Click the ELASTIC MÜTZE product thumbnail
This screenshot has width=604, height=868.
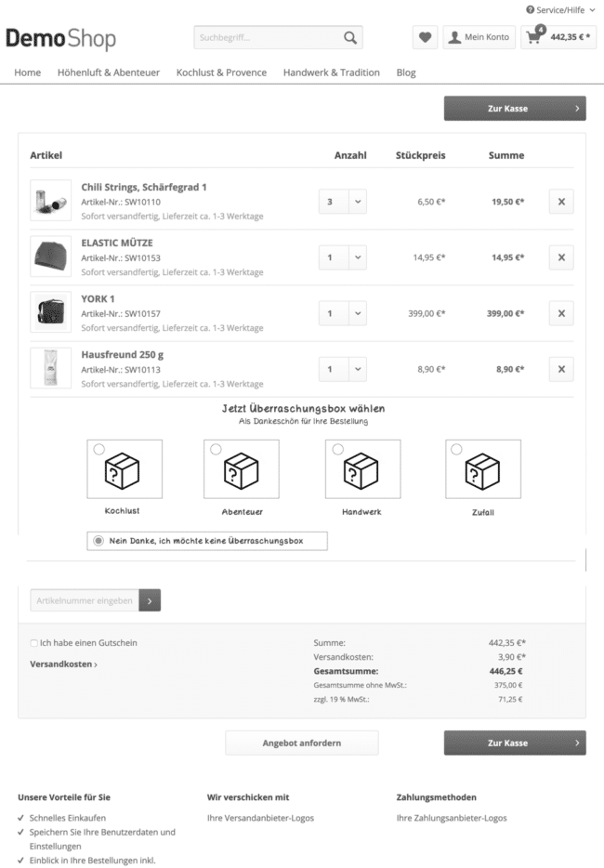50,256
